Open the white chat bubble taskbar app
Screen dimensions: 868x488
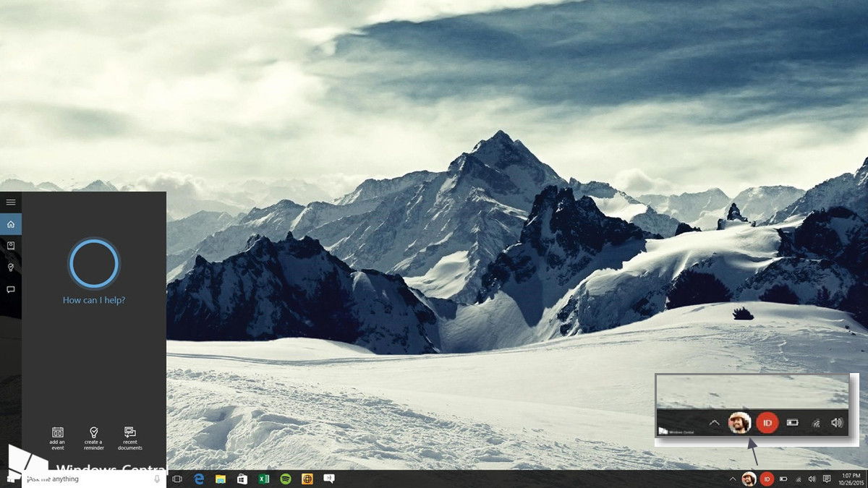[329, 479]
